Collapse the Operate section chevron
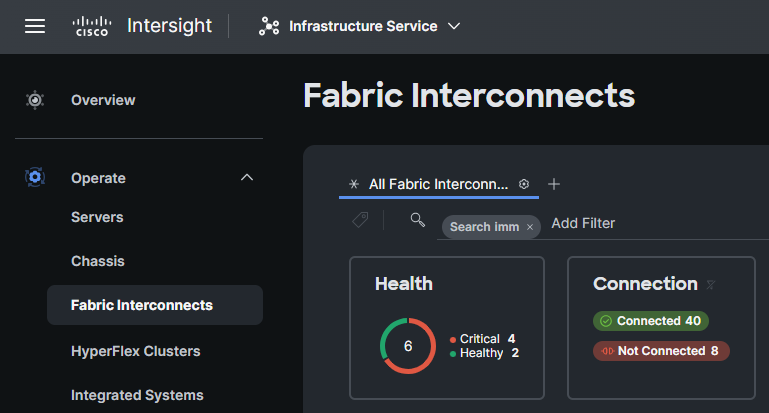Screen dimensions: 769x413 [x=247, y=177]
